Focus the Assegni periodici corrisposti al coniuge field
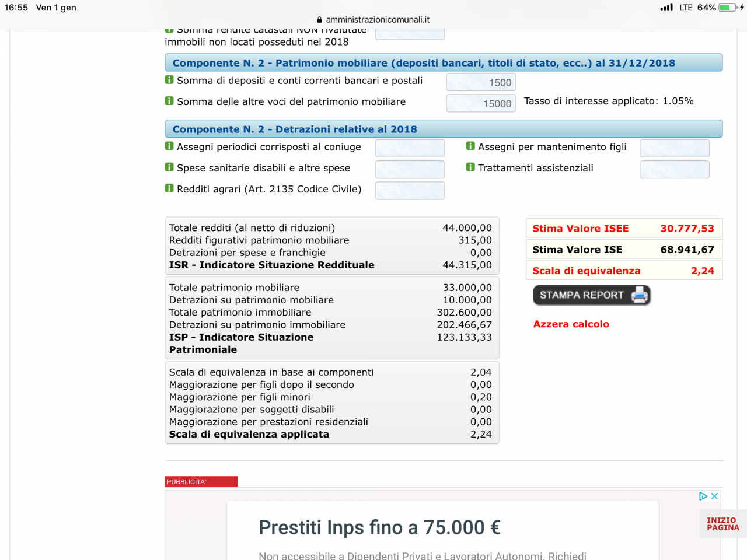This screenshot has width=747, height=560. click(410, 148)
